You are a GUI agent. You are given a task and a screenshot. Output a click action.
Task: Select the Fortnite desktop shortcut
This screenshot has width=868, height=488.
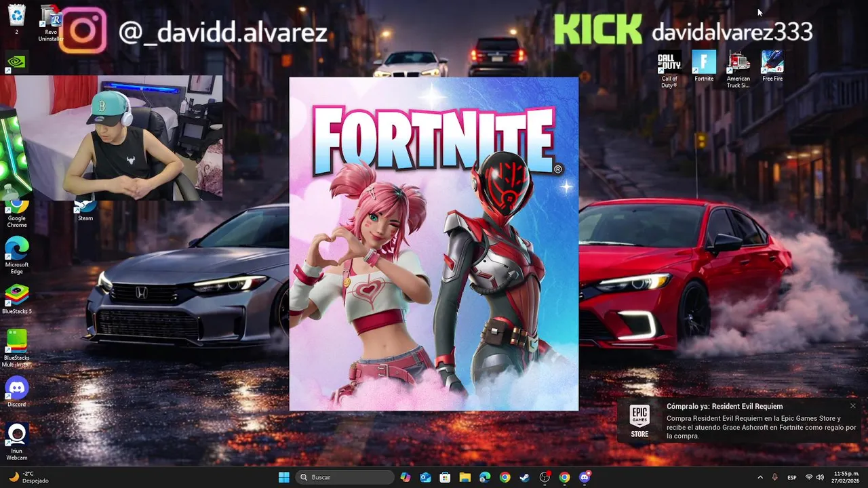tap(704, 66)
